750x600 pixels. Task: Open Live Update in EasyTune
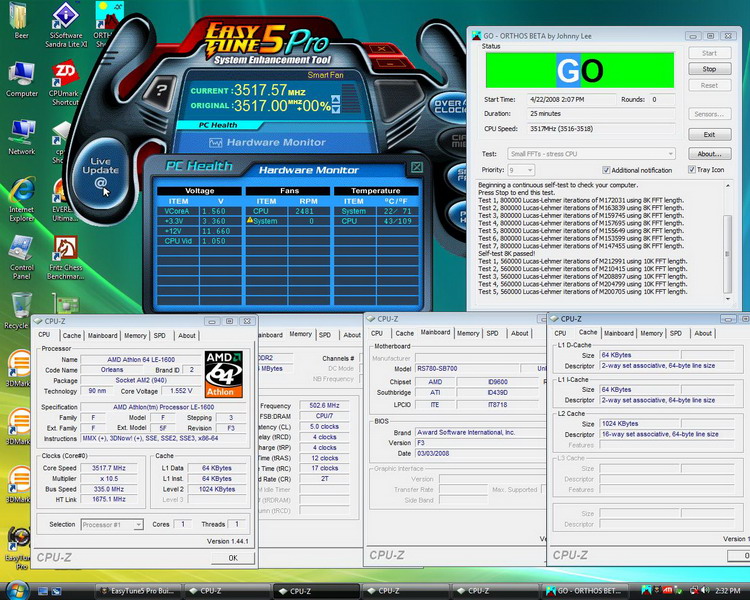(x=101, y=172)
